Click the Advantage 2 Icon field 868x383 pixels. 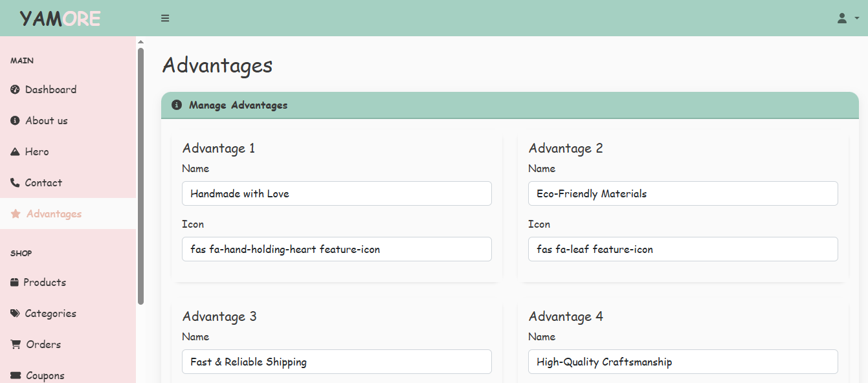click(683, 249)
